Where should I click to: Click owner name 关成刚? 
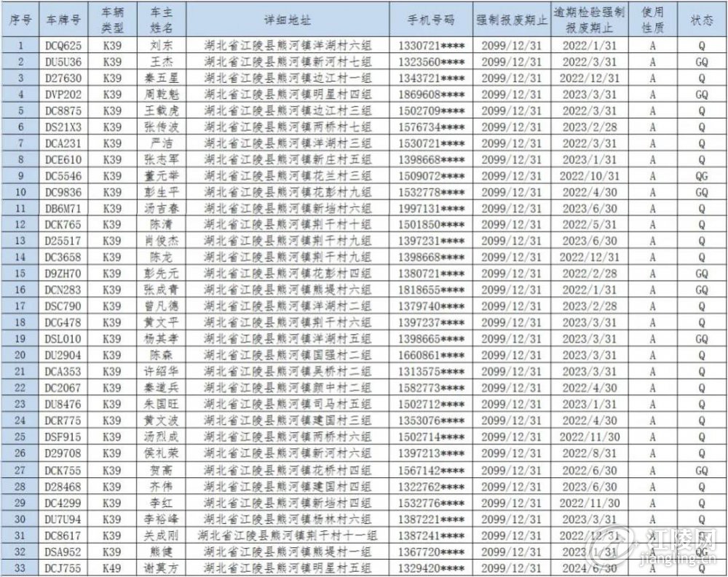pos(162,536)
